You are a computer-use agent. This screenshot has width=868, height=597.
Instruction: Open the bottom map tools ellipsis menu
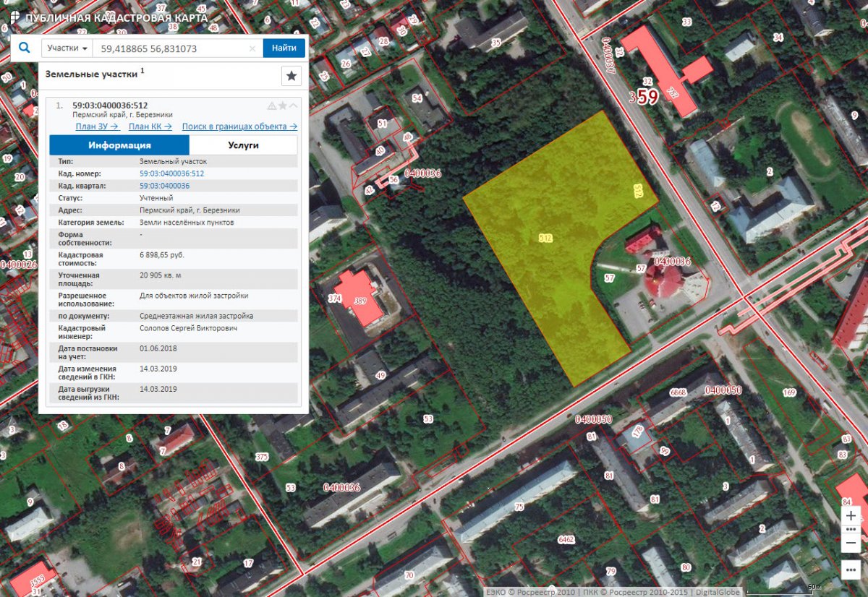pos(851,569)
